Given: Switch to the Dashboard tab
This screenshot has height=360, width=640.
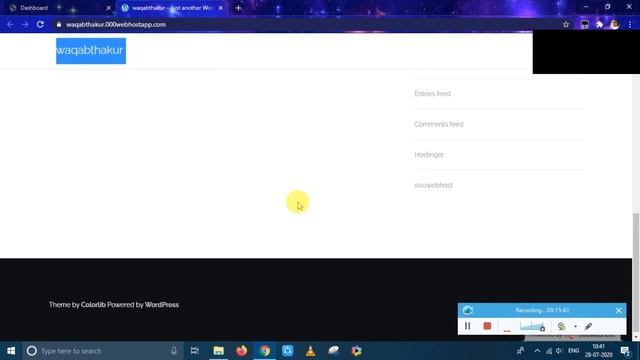Looking at the screenshot, I should [57, 8].
